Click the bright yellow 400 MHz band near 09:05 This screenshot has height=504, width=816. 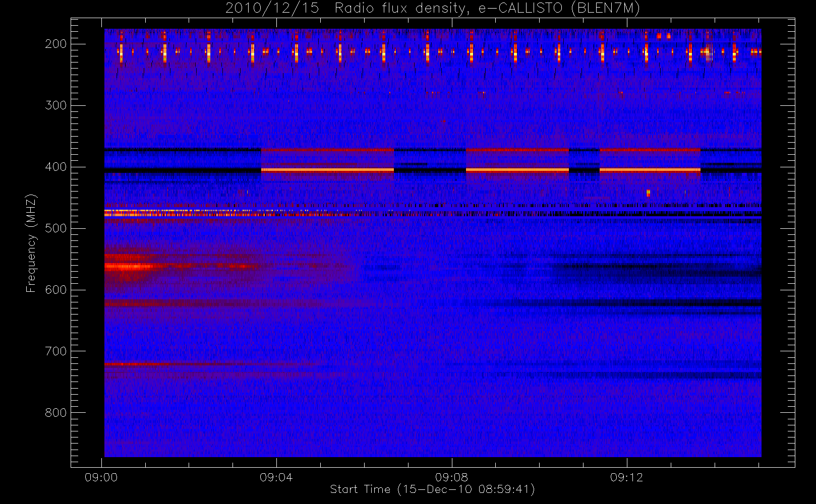[x=327, y=170]
